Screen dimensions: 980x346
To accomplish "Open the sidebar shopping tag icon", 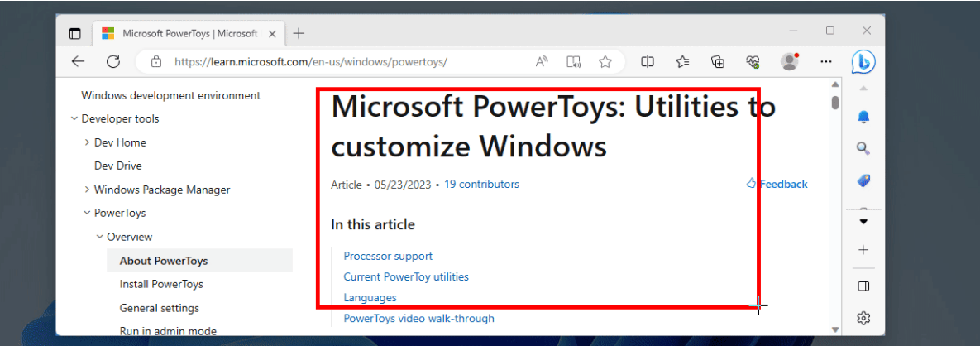I will tap(863, 180).
